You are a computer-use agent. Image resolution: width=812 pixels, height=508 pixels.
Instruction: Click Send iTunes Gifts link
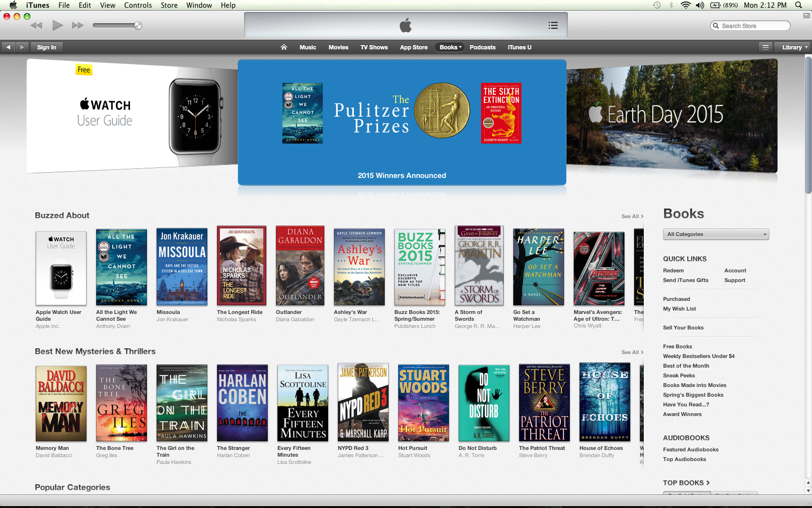click(685, 281)
